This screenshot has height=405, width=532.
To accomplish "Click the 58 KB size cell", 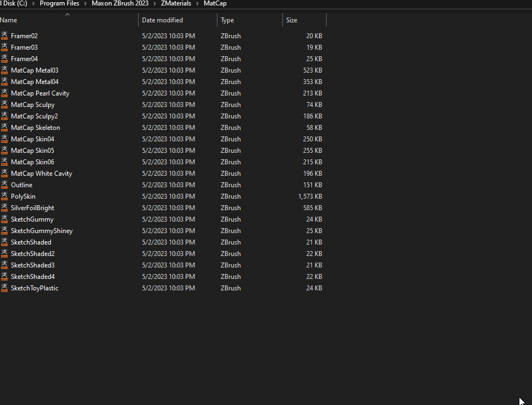I will [314, 127].
